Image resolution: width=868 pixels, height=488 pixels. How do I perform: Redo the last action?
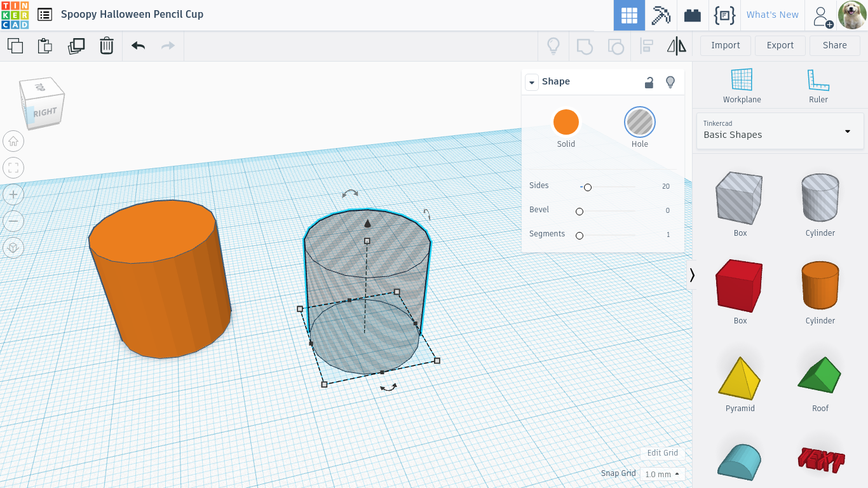click(x=168, y=46)
